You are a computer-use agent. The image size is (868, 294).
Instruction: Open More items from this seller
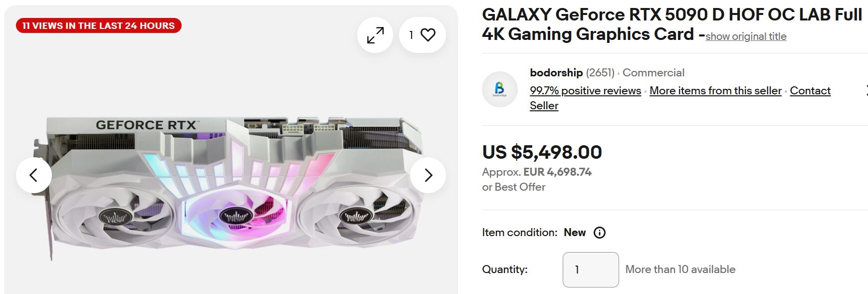pyautogui.click(x=715, y=91)
